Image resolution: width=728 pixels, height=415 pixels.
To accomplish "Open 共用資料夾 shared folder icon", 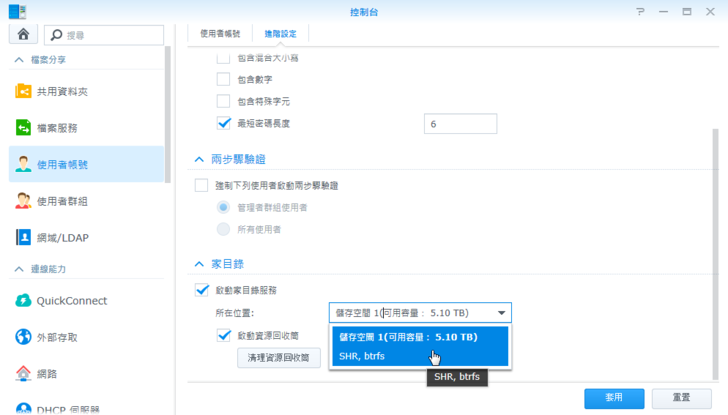I will (23, 91).
